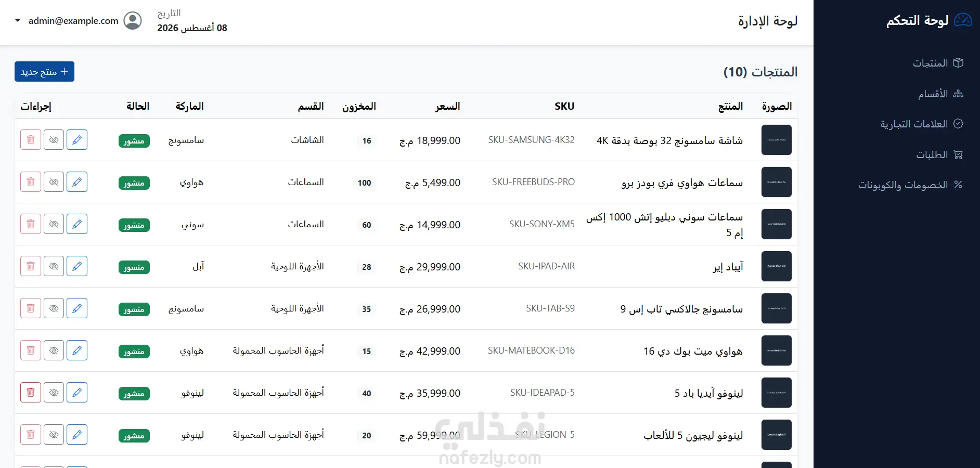Image resolution: width=980 pixels, height=468 pixels.
Task: Delete the SKU-LEGION-5 product
Action: 31,435
